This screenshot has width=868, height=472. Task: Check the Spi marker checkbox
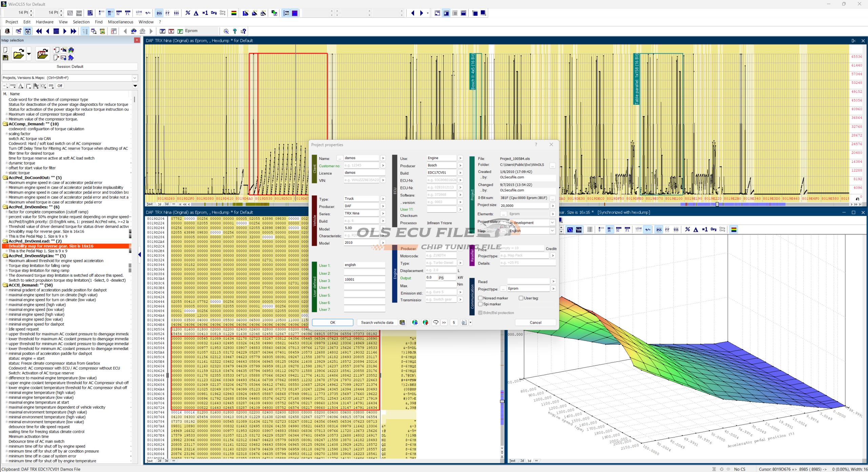(480, 304)
